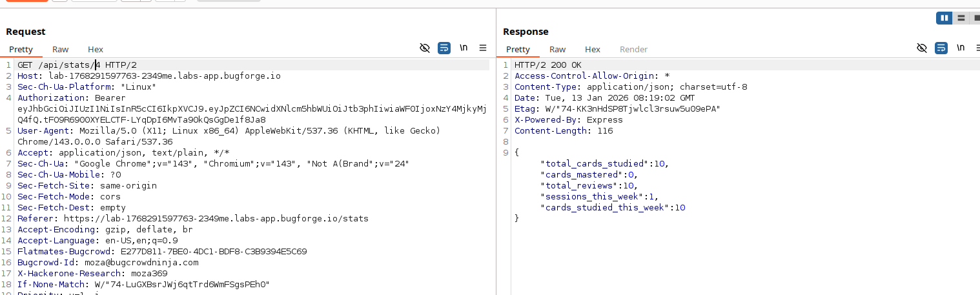
Task: Switch Request view to Raw tab
Action: pos(61,49)
